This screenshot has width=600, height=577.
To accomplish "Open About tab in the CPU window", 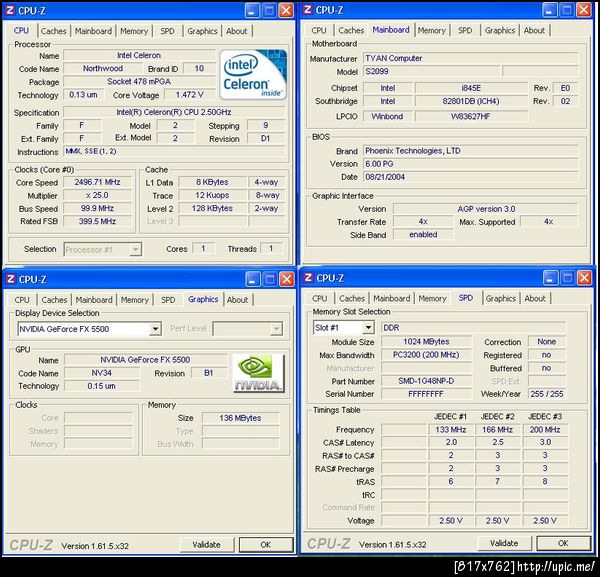I will point(236,31).
